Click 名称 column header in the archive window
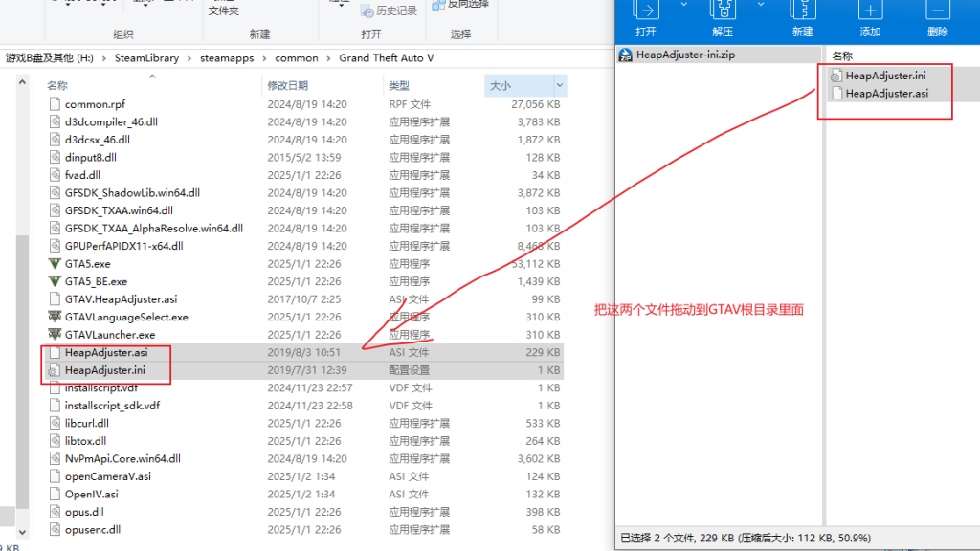This screenshot has height=551, width=980. click(842, 55)
